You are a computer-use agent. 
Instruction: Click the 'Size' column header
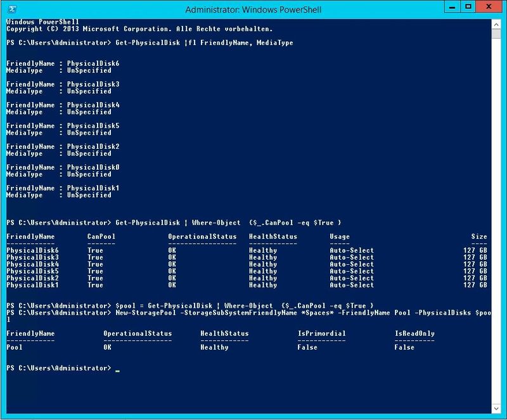pyautogui.click(x=479, y=236)
